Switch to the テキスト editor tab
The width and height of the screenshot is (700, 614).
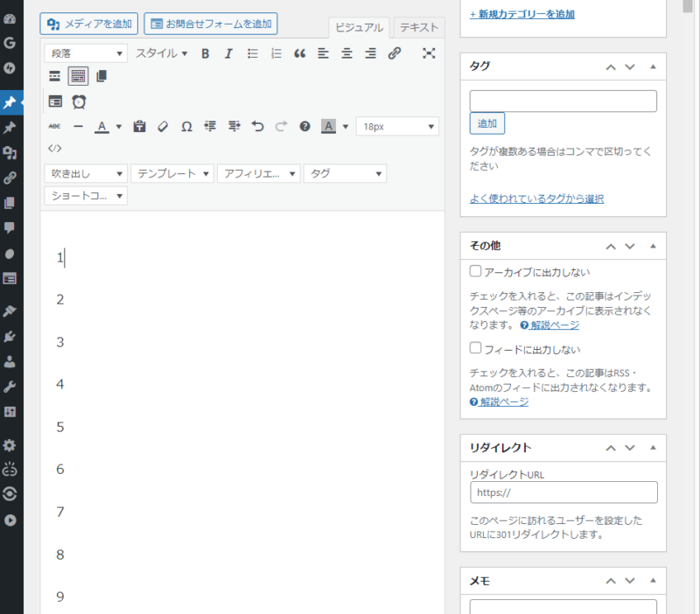(419, 28)
